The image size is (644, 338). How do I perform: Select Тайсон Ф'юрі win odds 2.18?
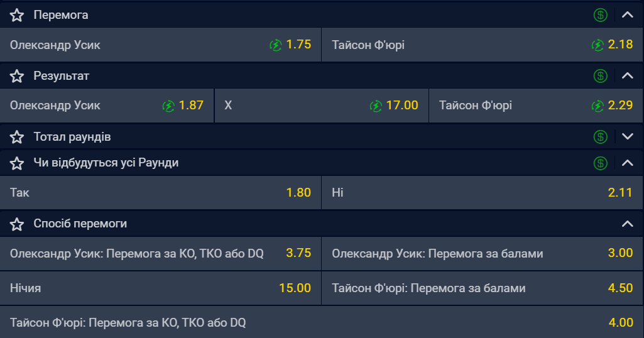tap(482, 45)
